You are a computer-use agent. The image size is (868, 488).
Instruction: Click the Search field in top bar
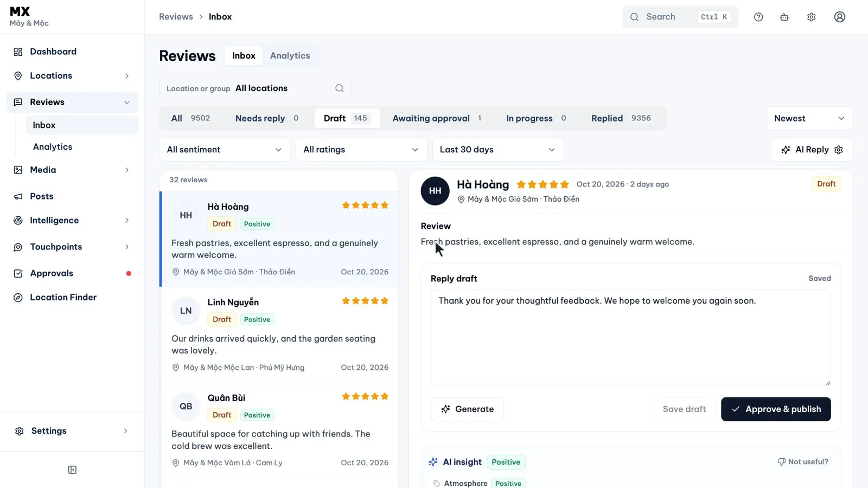680,17
